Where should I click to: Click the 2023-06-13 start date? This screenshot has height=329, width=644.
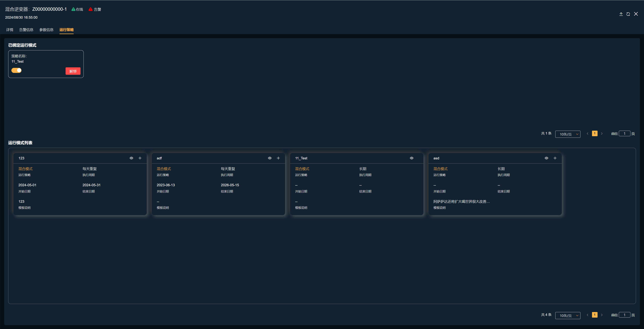point(166,185)
